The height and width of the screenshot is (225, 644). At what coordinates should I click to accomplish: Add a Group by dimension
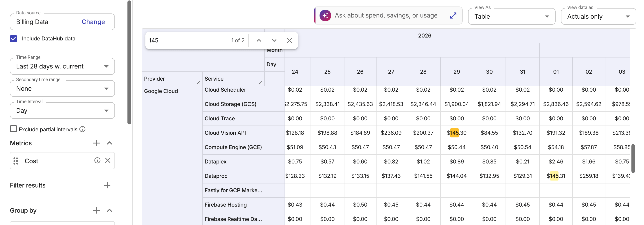(96, 210)
